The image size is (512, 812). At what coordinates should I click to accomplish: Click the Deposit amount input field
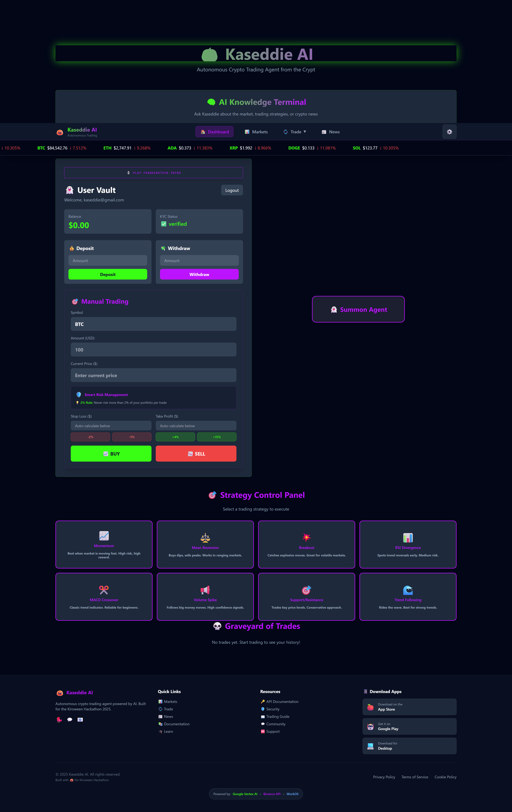click(x=108, y=260)
